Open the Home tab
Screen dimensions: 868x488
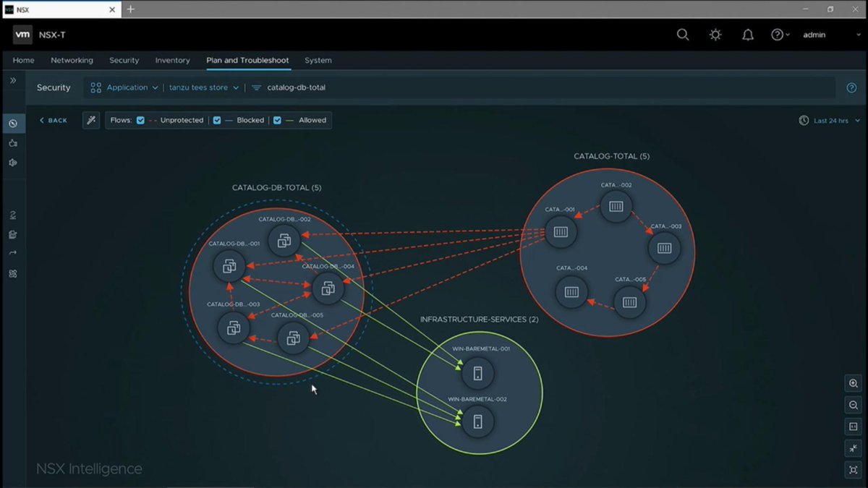click(23, 61)
